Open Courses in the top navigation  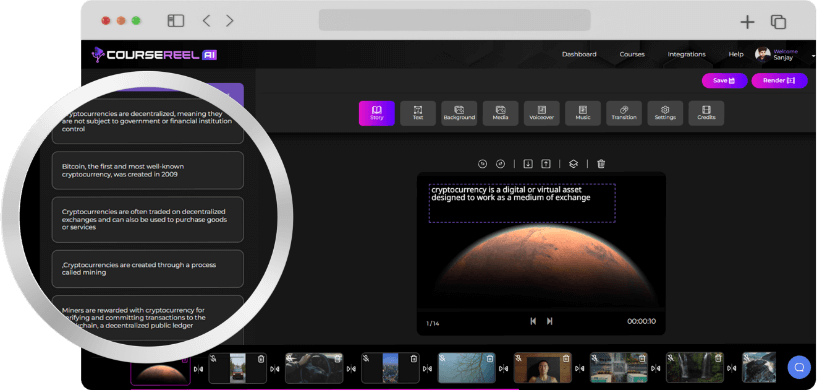632,54
